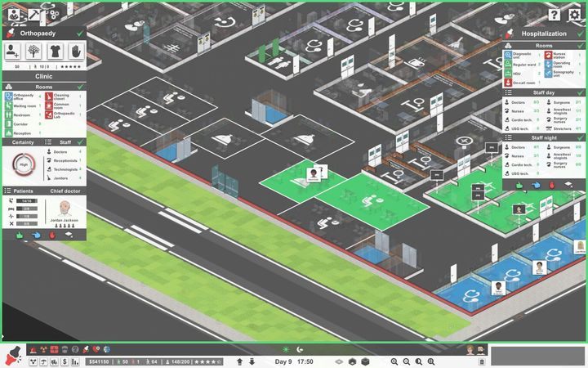Viewport: 588px width, 368px height.
Task: Click the uniform shirt icon in Orthopaedy panel
Action: click(x=56, y=51)
